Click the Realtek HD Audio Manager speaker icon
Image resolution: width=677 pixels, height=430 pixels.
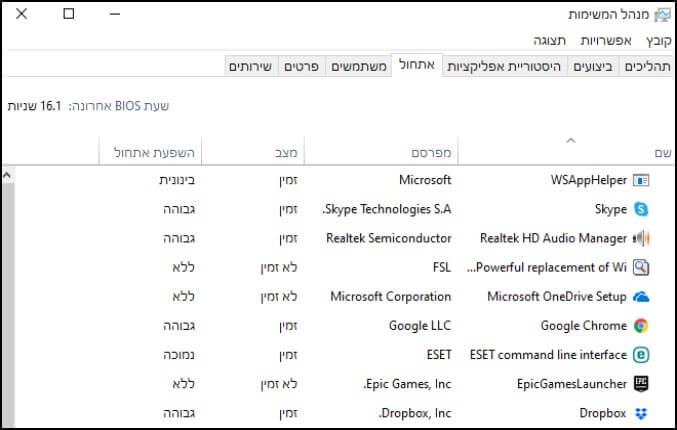pyautogui.click(x=641, y=238)
